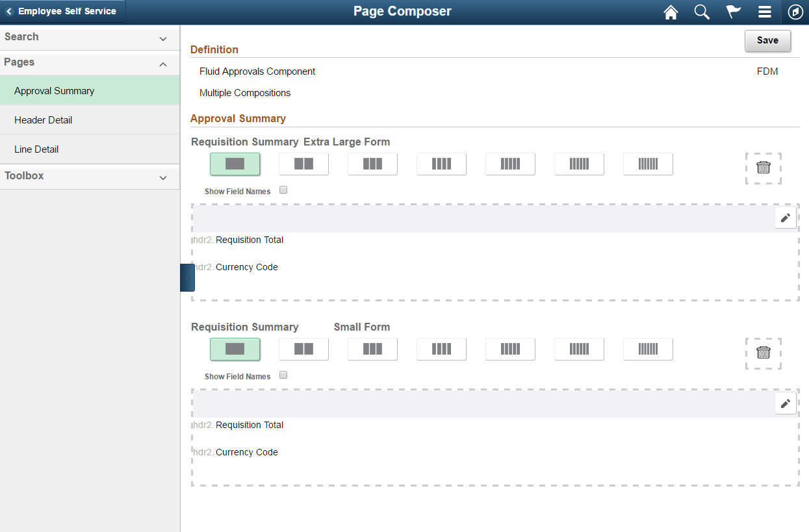Open the Actions hamburger menu icon
The height and width of the screenshot is (532, 809).
pos(764,12)
